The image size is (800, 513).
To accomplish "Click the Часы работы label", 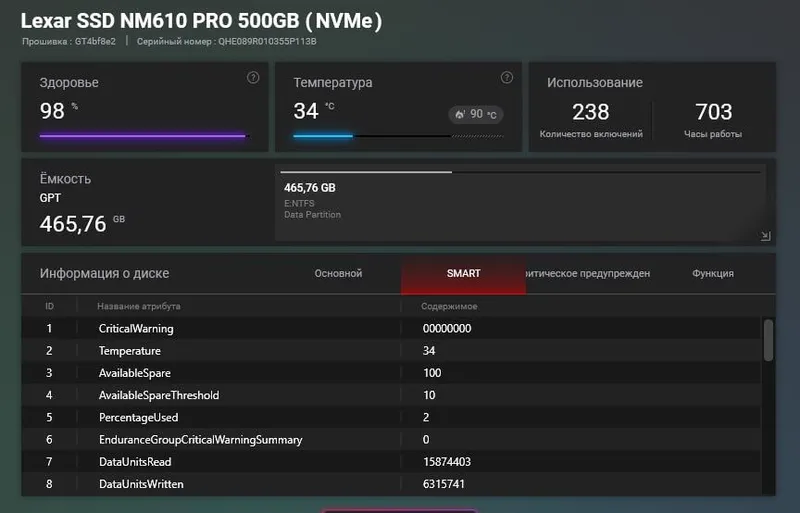I will click(x=713, y=134).
